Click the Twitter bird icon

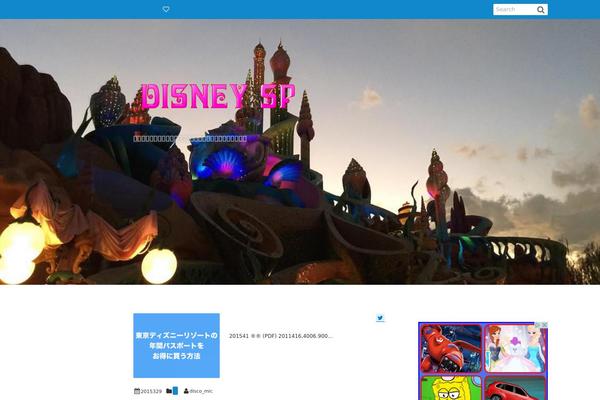point(380,318)
